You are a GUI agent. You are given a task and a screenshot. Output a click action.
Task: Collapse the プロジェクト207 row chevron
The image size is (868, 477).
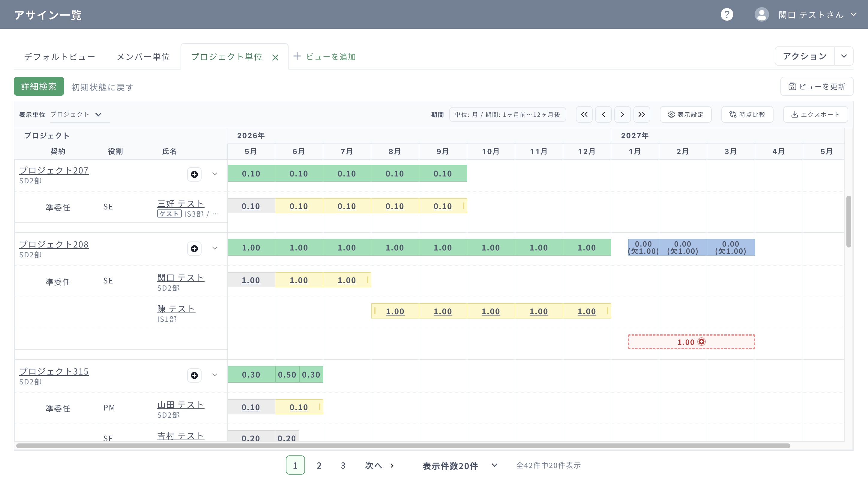215,174
